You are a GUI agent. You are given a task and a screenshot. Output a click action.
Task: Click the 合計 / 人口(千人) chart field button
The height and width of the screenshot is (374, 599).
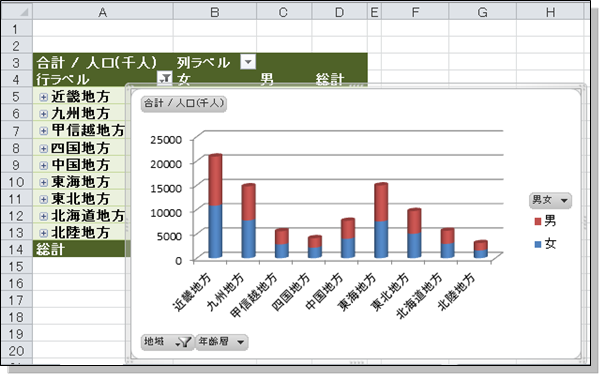[184, 104]
